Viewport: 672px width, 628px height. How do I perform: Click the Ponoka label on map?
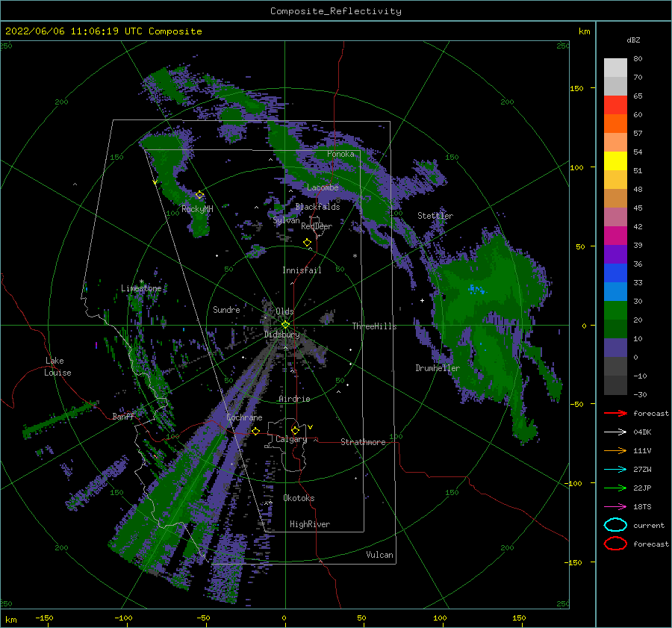click(340, 154)
